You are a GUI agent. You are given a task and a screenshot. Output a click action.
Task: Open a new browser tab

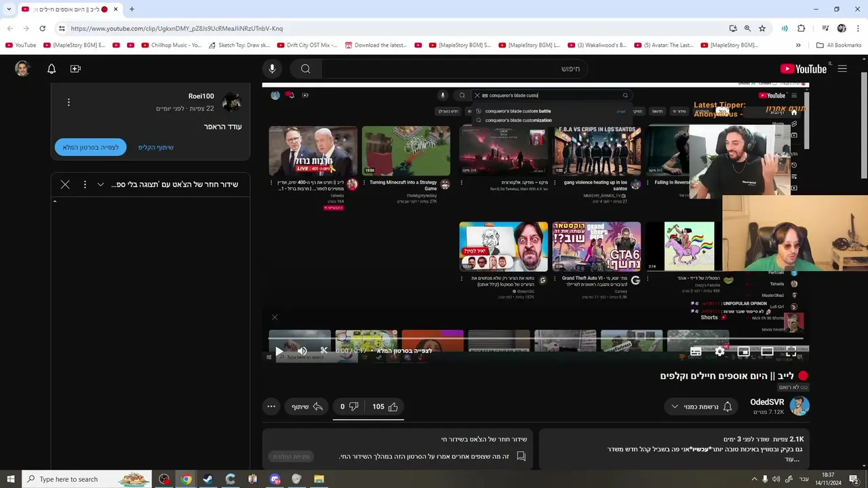coord(132,9)
